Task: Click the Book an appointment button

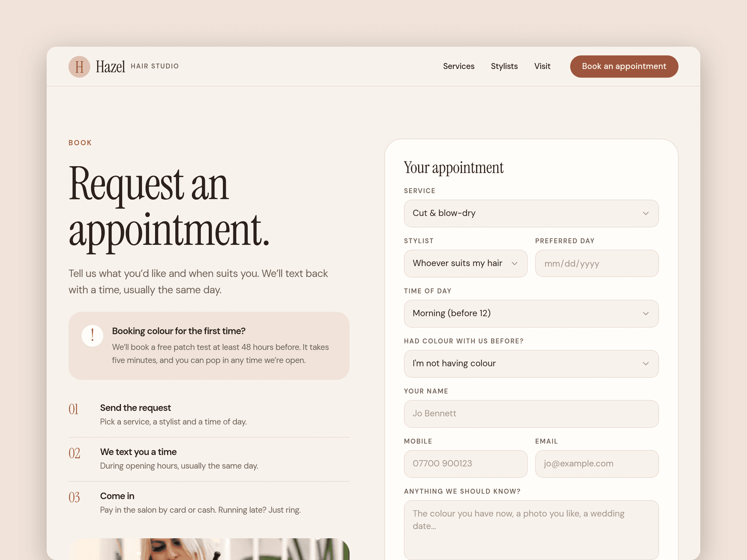Action: [624, 66]
